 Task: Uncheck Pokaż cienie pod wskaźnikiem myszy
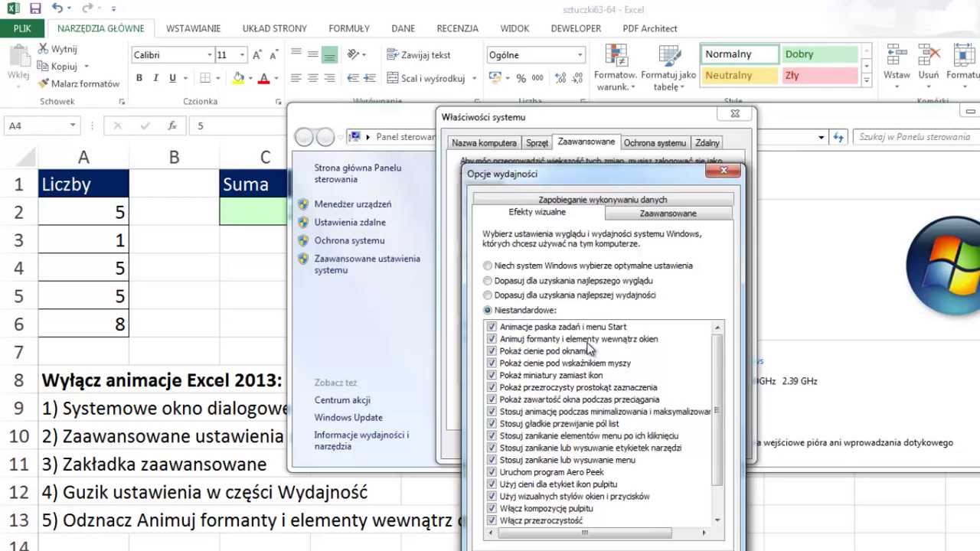(492, 363)
